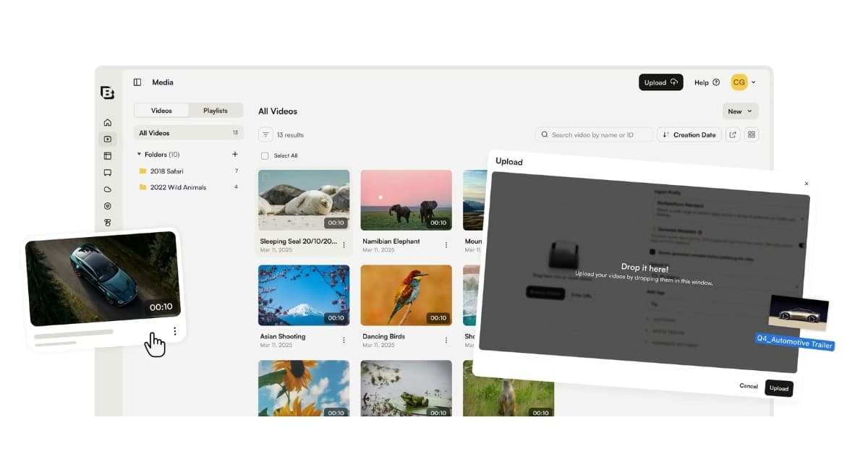The height and width of the screenshot is (454, 868).
Task: Click the black Upload button in header
Action: (661, 82)
